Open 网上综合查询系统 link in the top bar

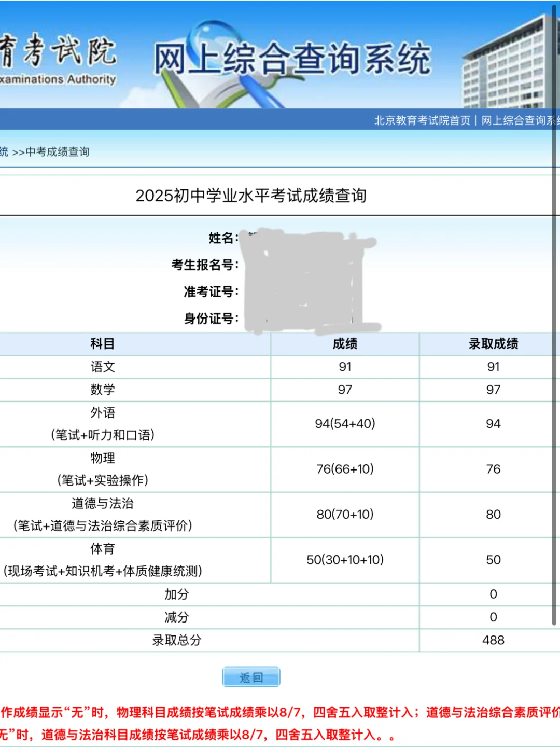coord(521,120)
